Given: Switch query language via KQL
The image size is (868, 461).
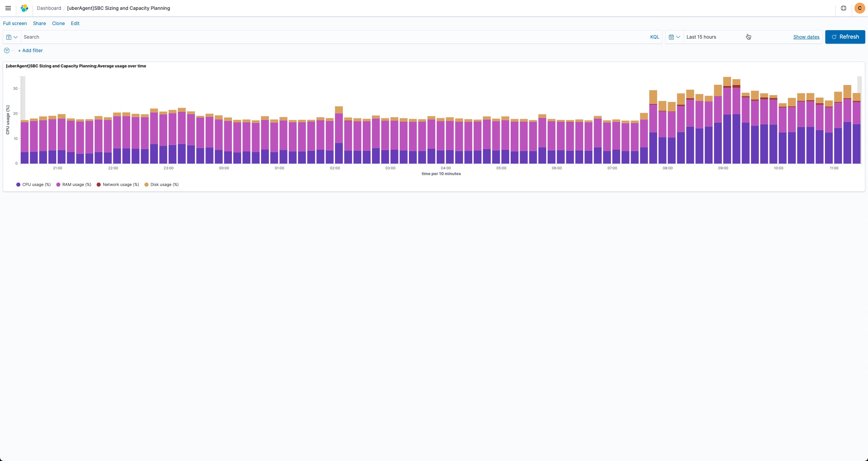Looking at the screenshot, I should 654,37.
